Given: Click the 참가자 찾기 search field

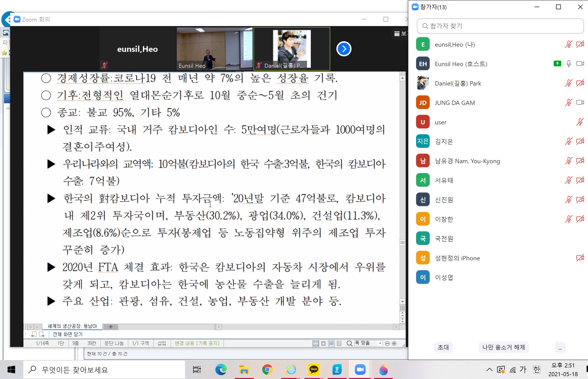Looking at the screenshot, I should click(500, 26).
